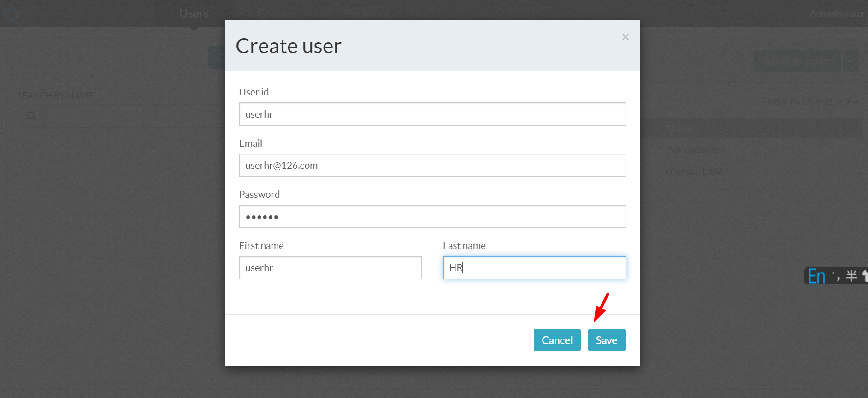Open the Personal tab behind dialog

[366, 13]
